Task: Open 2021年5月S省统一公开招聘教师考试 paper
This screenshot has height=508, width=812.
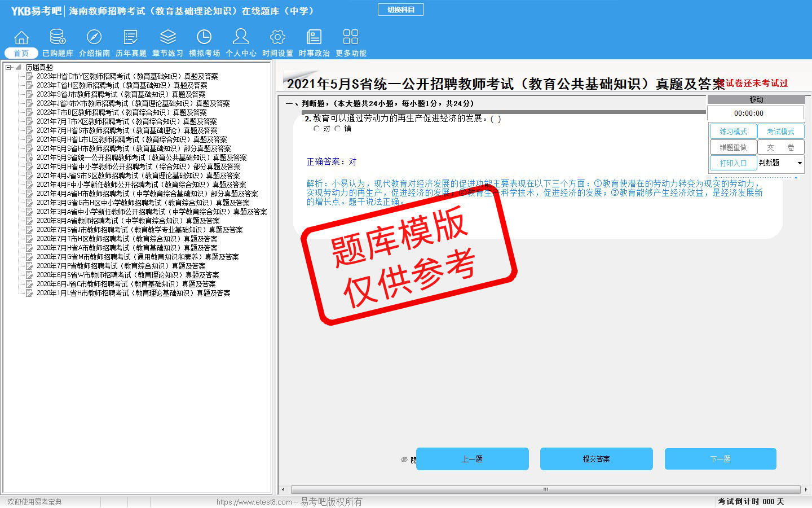Action: click(142, 157)
